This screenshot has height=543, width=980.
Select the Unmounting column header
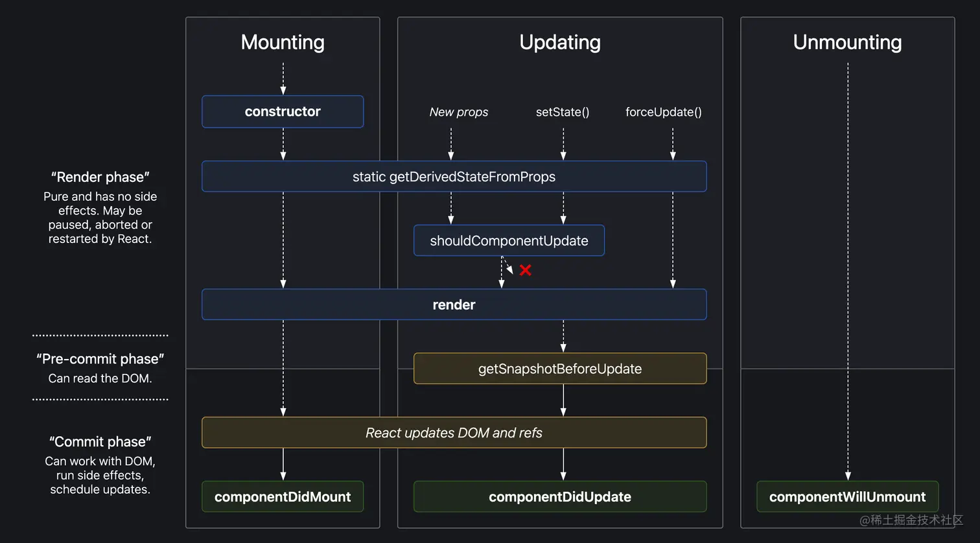tap(847, 42)
